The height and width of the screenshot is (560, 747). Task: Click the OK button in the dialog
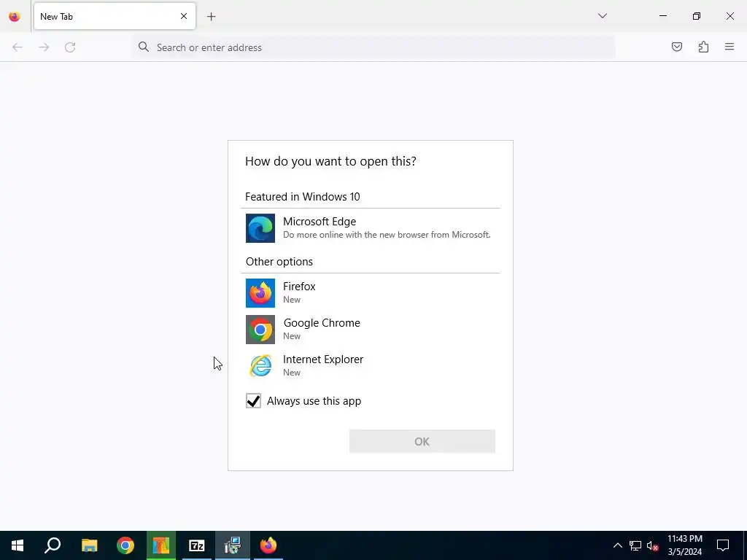point(422,441)
